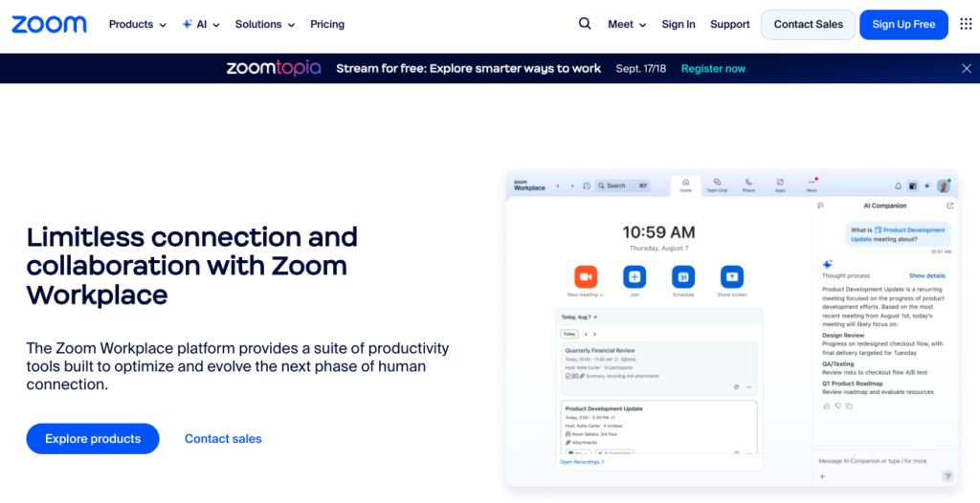
Task: Click the notification bell icon in Workplace
Action: [x=898, y=186]
